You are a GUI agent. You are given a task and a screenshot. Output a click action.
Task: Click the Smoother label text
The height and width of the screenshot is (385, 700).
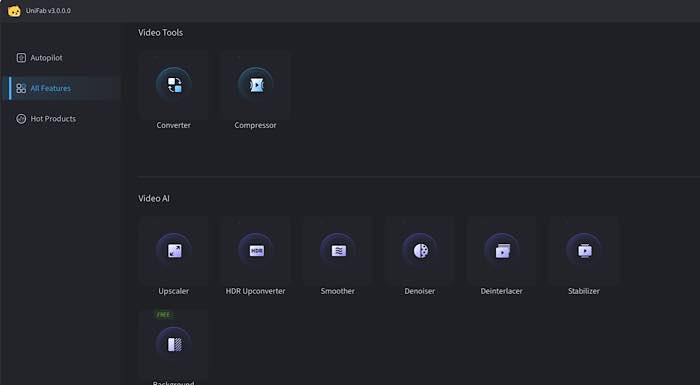click(x=338, y=291)
